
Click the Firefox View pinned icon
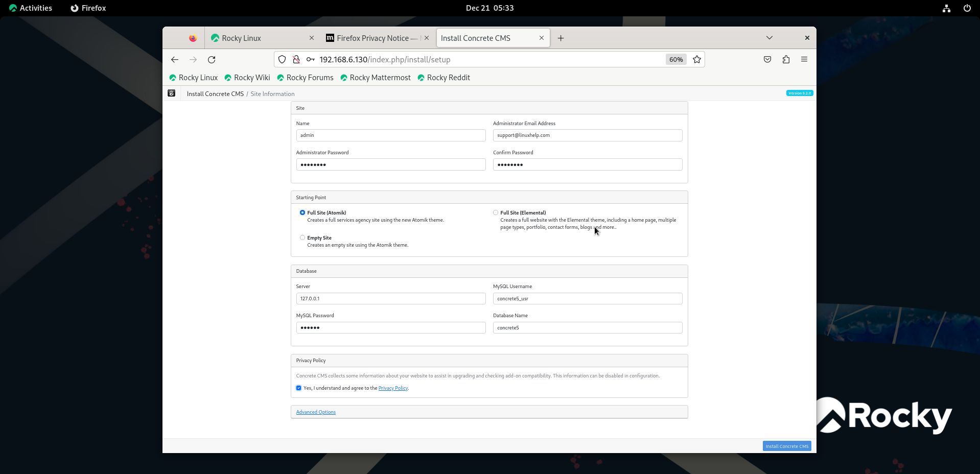(x=193, y=38)
